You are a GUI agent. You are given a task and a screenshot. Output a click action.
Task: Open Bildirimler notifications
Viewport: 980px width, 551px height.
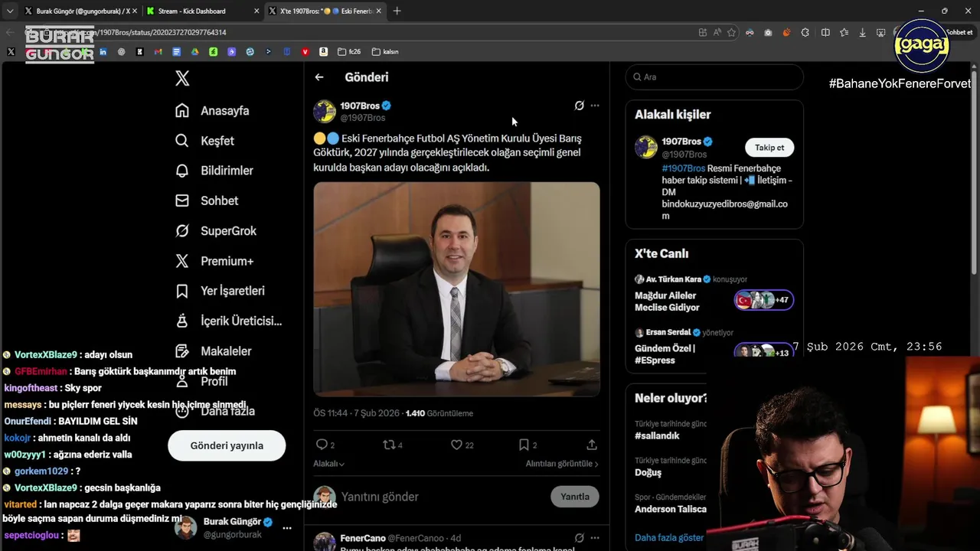(214, 171)
